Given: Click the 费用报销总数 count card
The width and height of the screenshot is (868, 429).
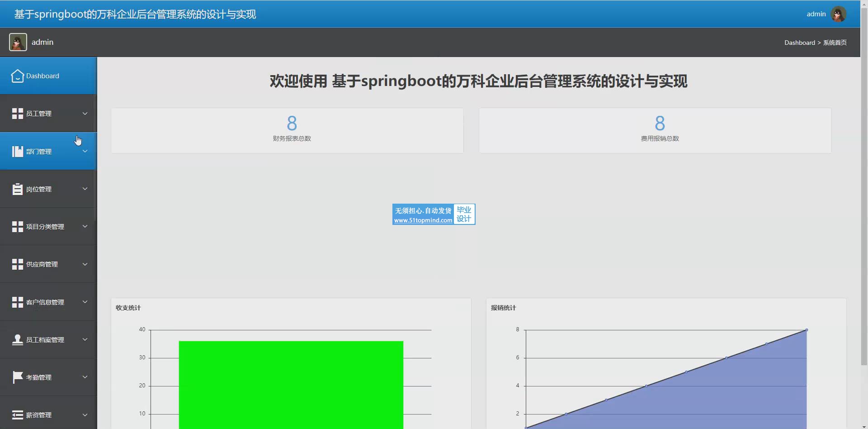Looking at the screenshot, I should tap(655, 131).
